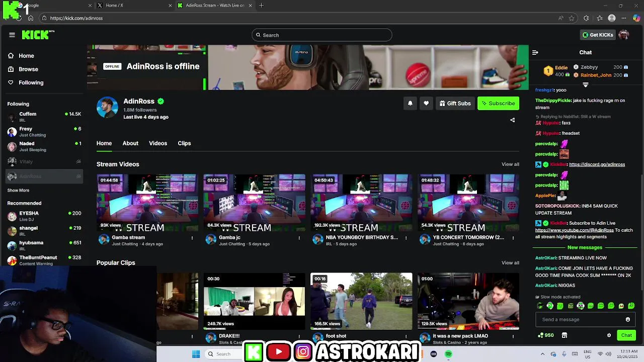Show hidden icons in the system tray
This screenshot has width=644, height=362.
[x=542, y=354]
